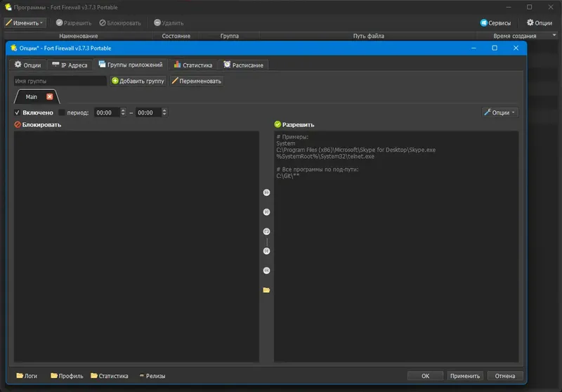Enable the период checkbox
The height and width of the screenshot is (392, 562).
[x=62, y=112]
